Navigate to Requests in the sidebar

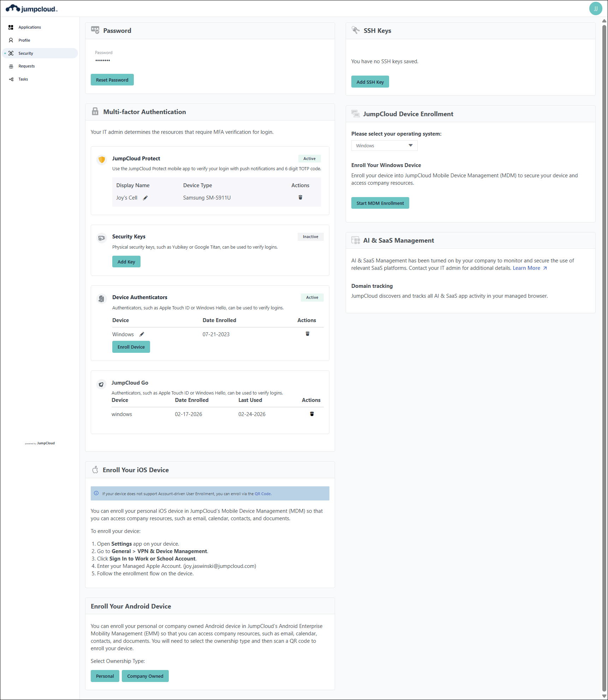click(26, 66)
